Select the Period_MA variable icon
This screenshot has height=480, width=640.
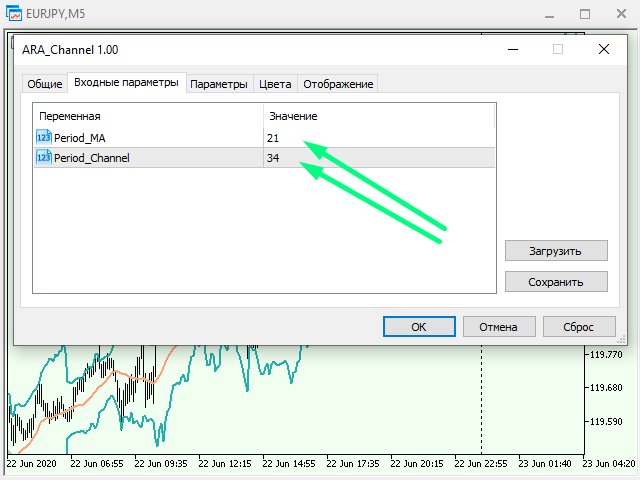tap(44, 137)
